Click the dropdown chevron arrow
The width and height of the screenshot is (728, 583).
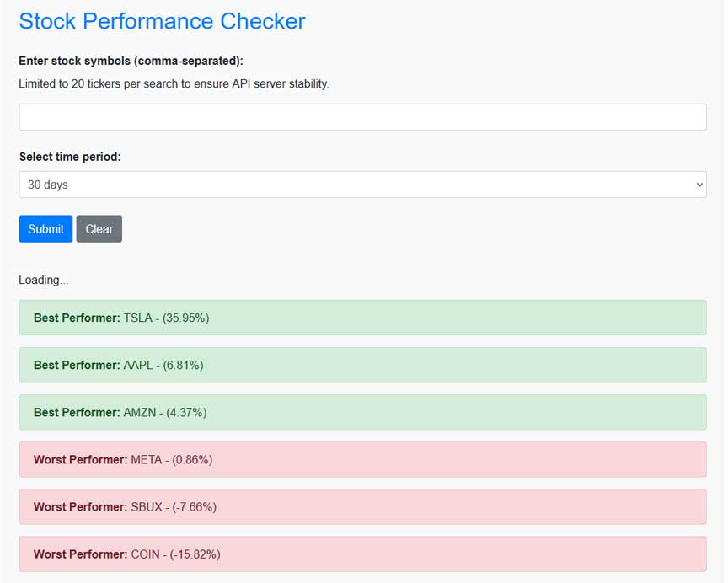click(699, 185)
